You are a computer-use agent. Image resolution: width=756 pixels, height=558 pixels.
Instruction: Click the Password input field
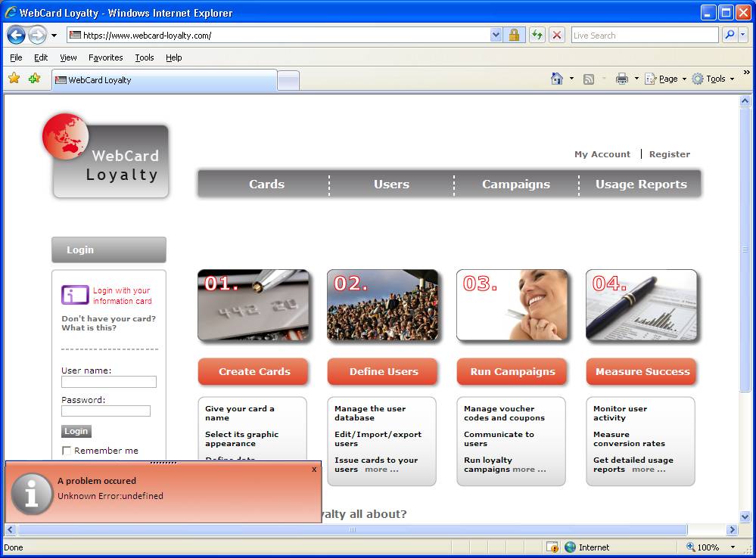[106, 411]
